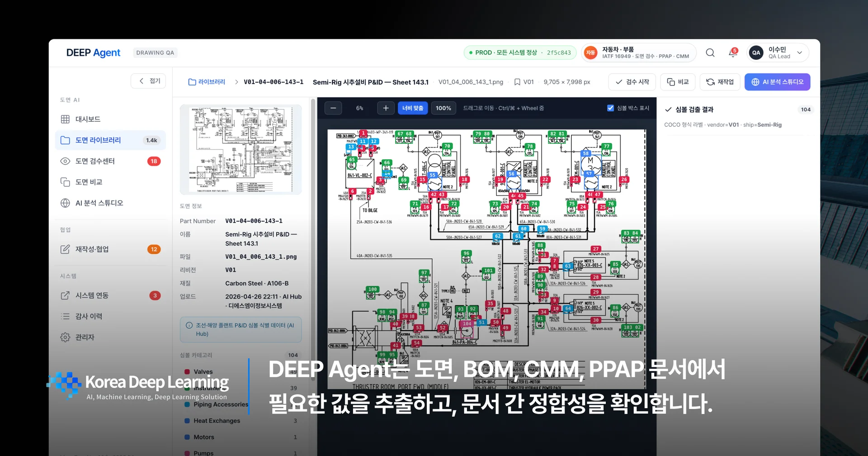Expand the user menu chevron
868x456 pixels.
pos(799,53)
